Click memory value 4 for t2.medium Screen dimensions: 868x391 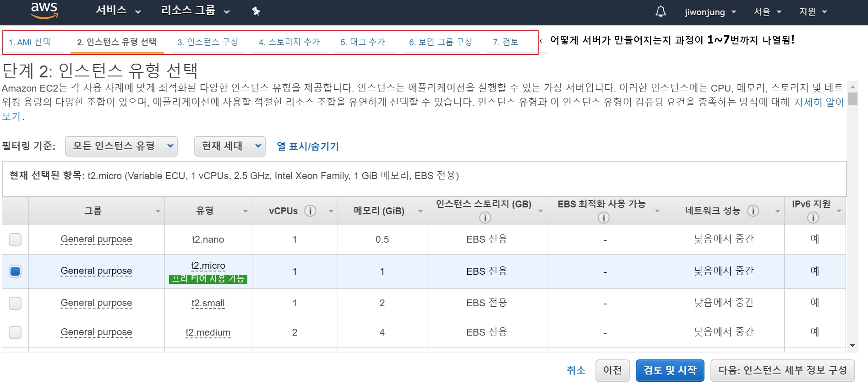[382, 332]
